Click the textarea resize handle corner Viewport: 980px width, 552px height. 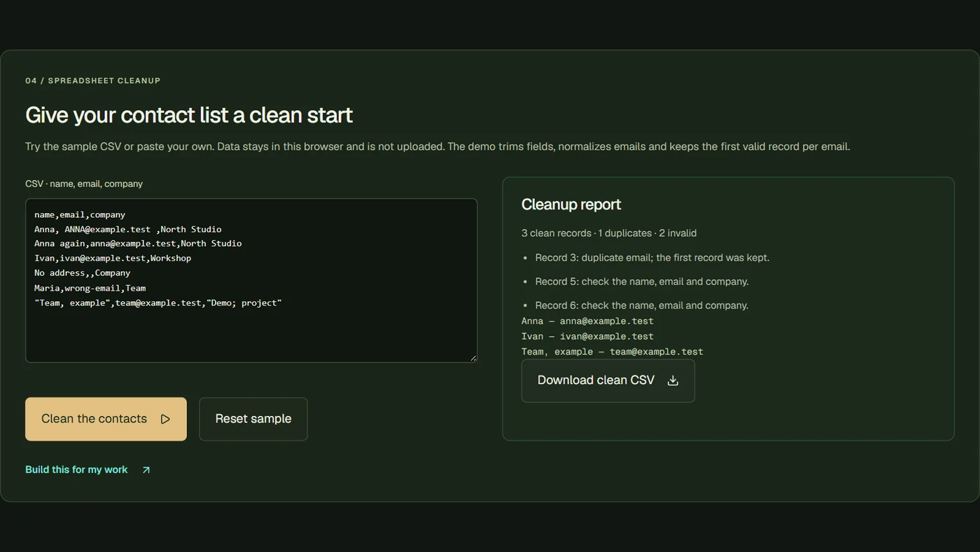coord(473,358)
